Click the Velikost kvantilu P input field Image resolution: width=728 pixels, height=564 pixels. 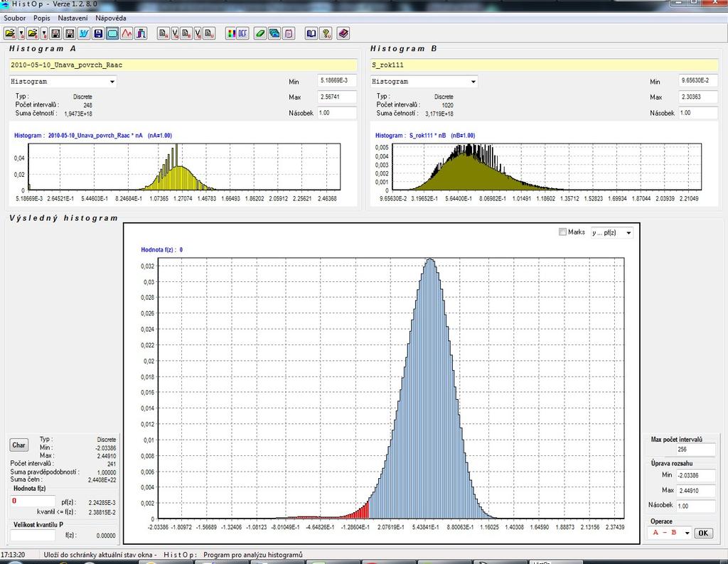coord(33,535)
